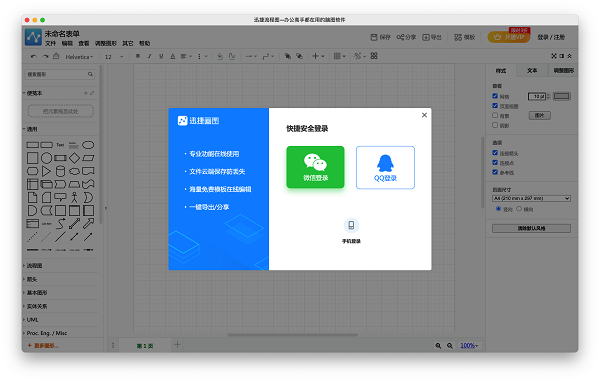The height and width of the screenshot is (381, 600).
Task: Toggle the guides (参考线) checkbox
Action: tap(495, 172)
